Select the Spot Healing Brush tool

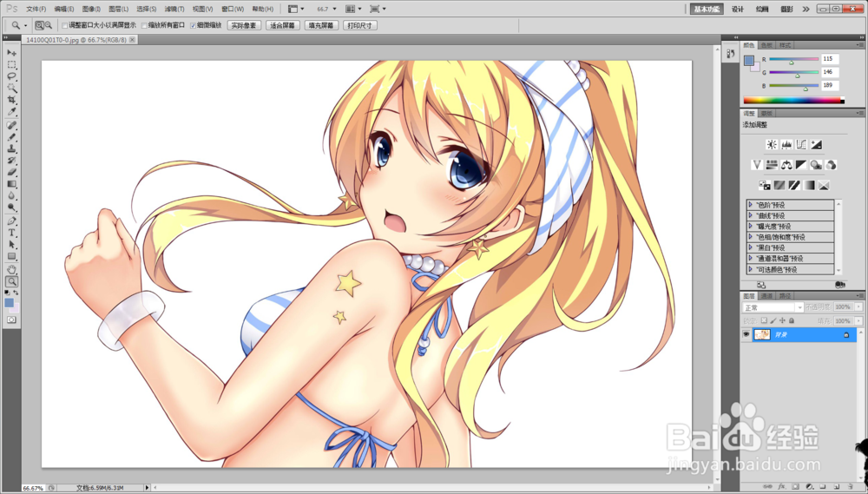(11, 126)
